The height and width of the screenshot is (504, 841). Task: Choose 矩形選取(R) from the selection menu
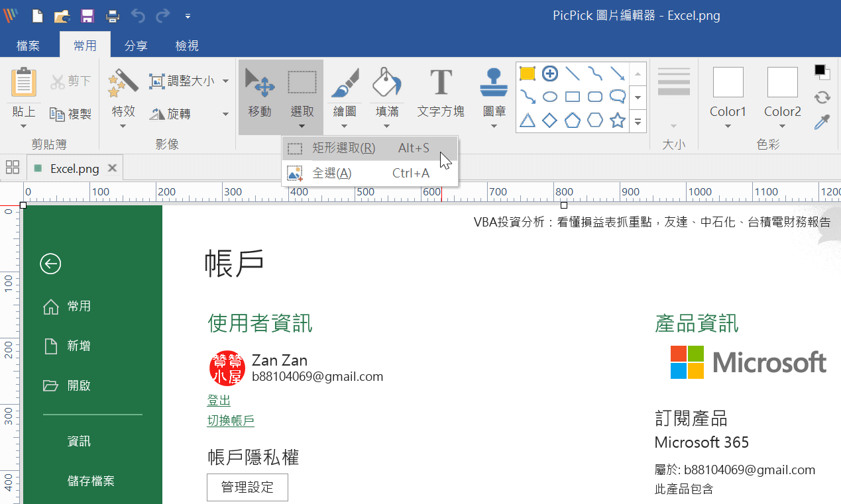(370, 148)
